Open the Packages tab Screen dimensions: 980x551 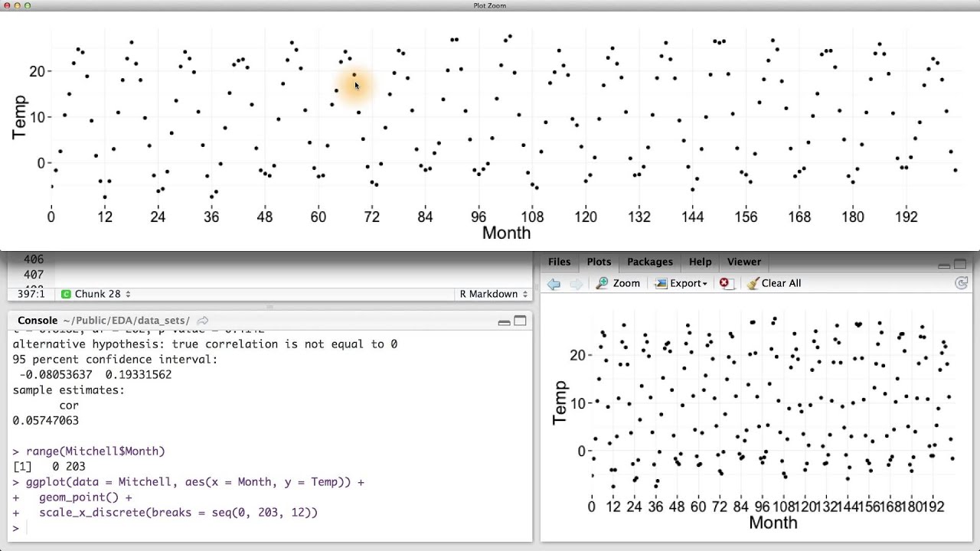(x=650, y=262)
